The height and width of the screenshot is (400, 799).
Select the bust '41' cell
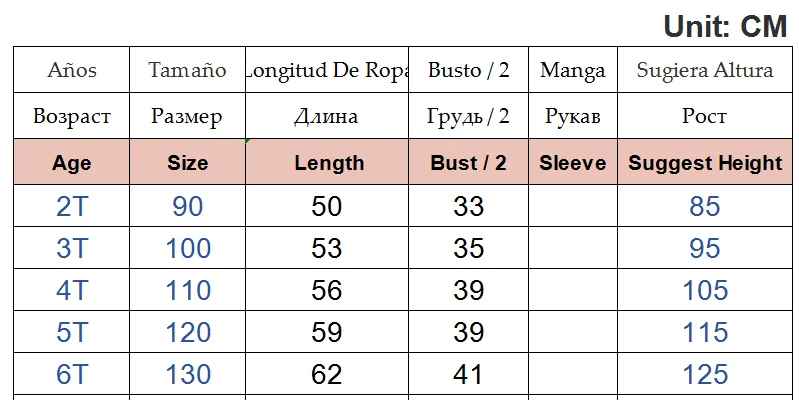468,375
